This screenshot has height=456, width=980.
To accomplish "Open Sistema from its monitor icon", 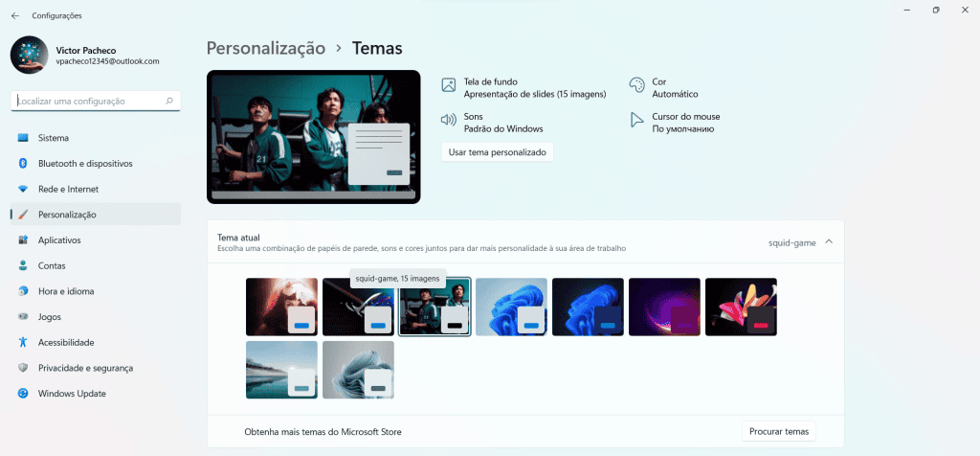I will click(x=23, y=138).
